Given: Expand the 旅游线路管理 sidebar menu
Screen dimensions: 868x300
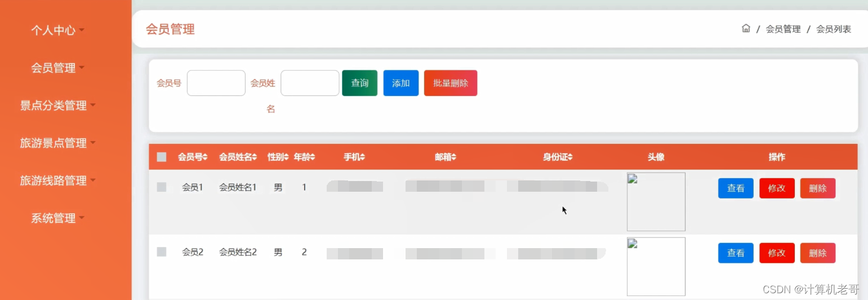Looking at the screenshot, I should 57,181.
